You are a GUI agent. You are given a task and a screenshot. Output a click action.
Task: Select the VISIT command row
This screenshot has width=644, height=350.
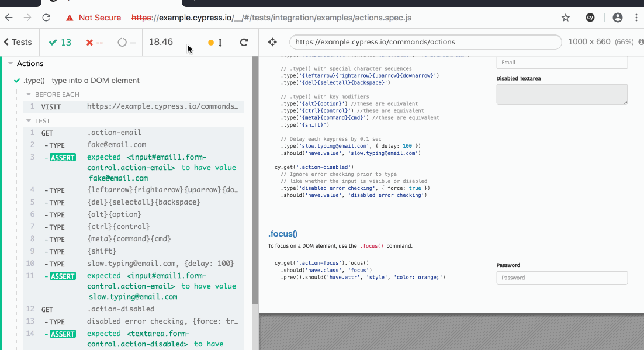133,106
